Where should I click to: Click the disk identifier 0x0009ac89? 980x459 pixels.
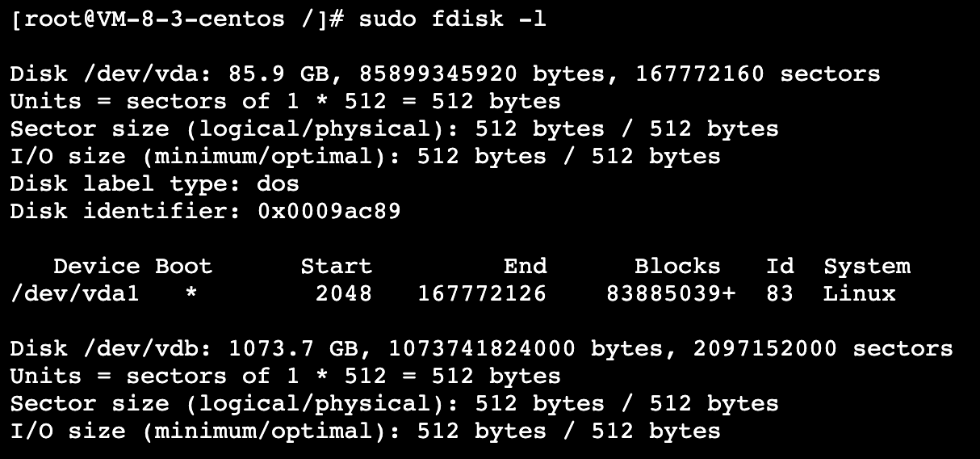[x=329, y=211]
